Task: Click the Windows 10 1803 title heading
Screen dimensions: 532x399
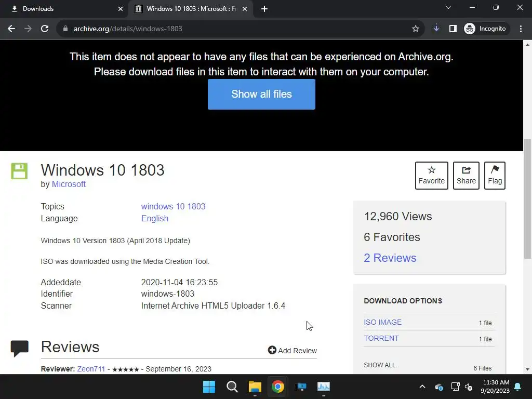Action: tap(102, 170)
